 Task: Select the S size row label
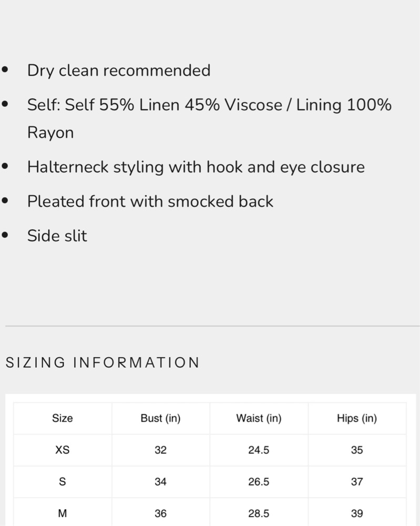coord(63,482)
